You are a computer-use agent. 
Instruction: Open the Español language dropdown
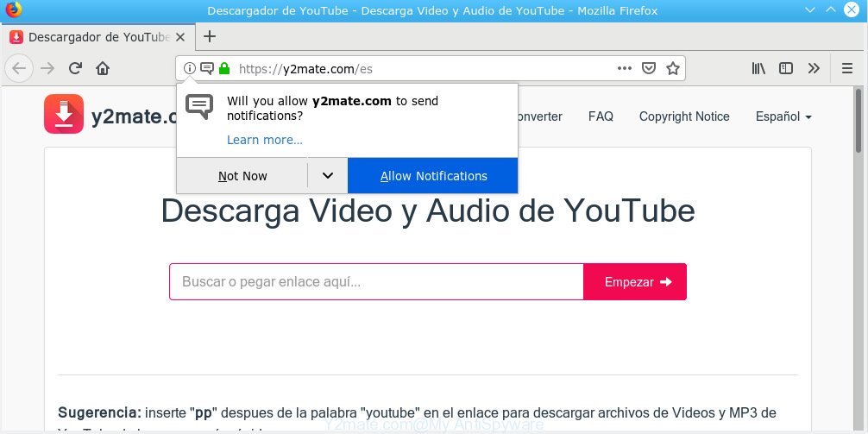point(783,116)
